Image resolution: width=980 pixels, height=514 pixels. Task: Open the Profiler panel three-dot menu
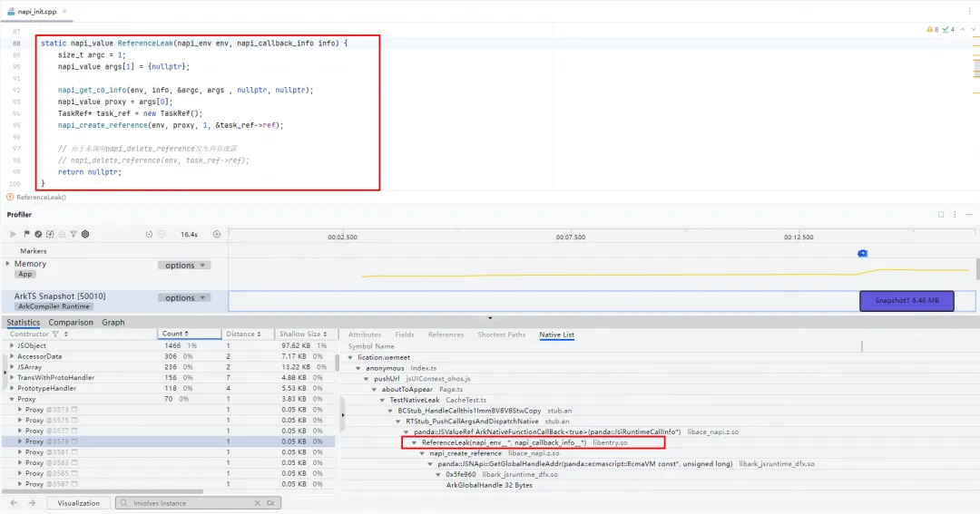(x=955, y=214)
